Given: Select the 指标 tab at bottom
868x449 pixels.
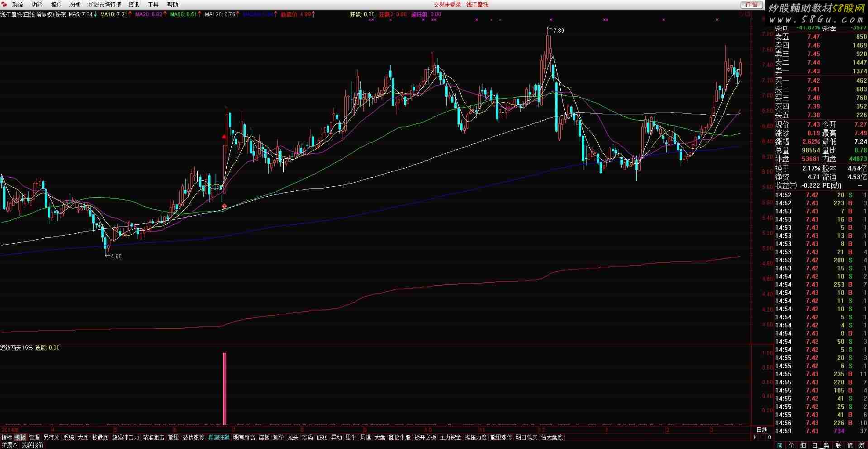Looking at the screenshot, I should coord(7,437).
